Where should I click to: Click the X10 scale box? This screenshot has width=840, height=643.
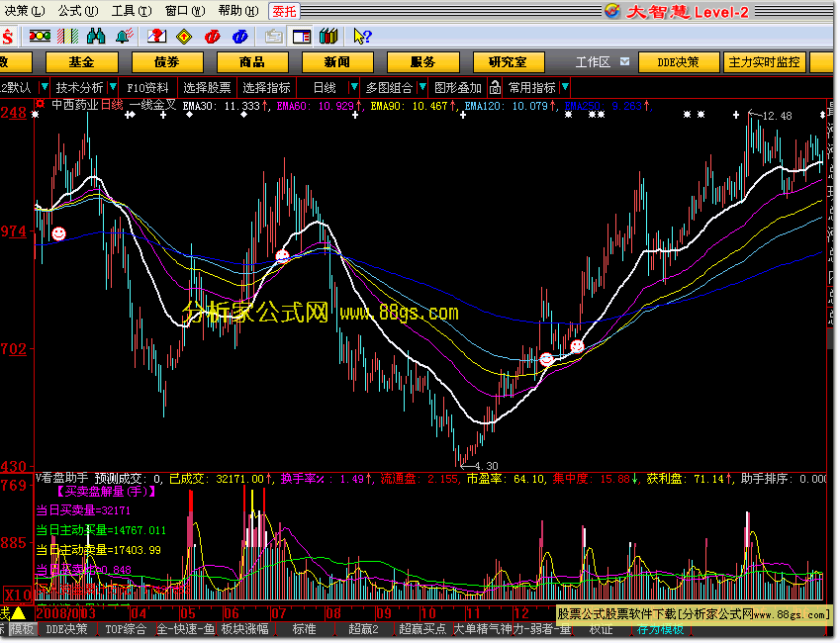18,596
